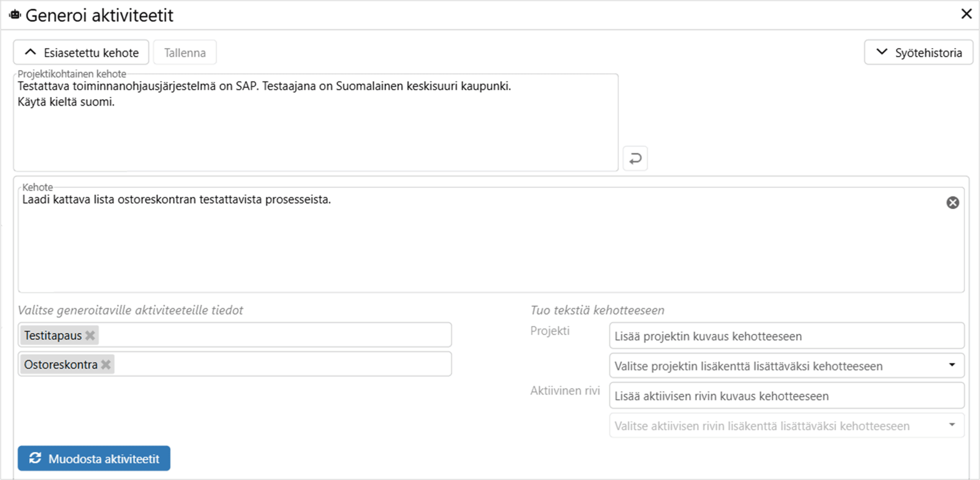Focus the Projektikohtainen kehote text area

[x=315, y=130]
